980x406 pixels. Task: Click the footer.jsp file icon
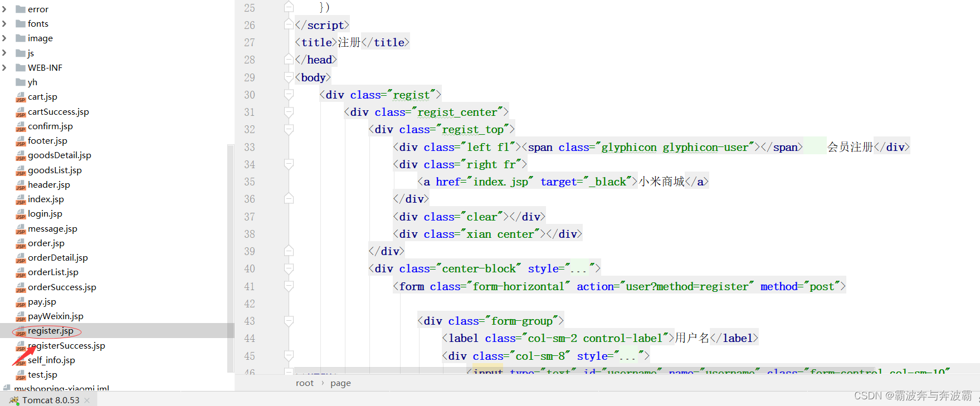21,141
